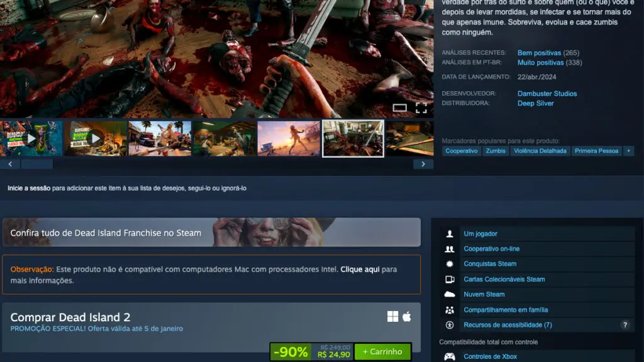644x362 pixels.
Task: Click the Compartilhamento em família sharing icon
Action: tap(450, 309)
